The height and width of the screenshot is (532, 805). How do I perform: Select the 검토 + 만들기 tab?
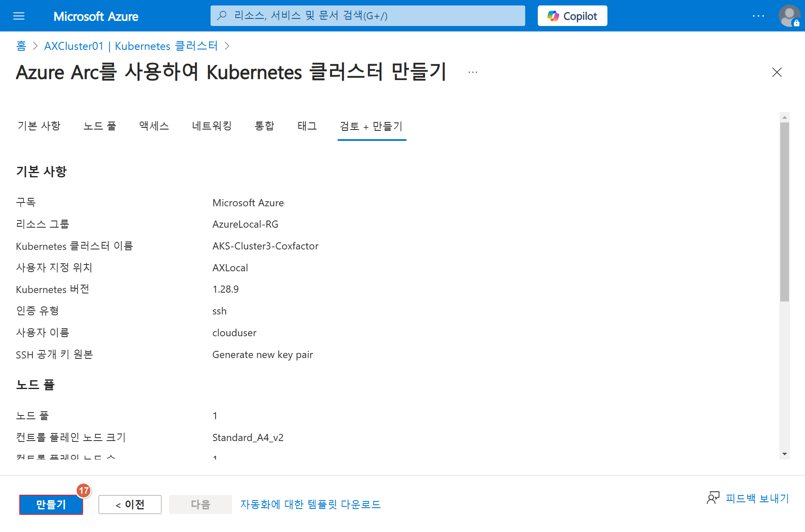[371, 126]
